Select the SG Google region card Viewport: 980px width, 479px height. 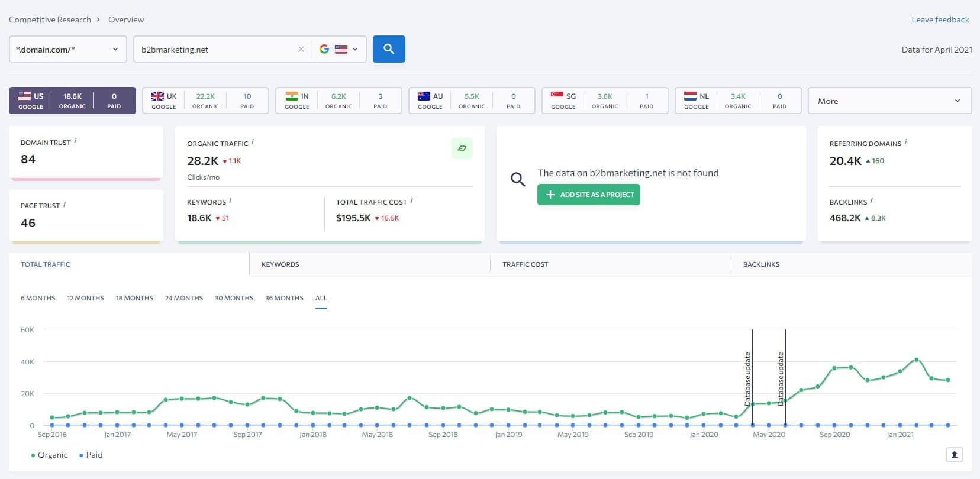605,101
